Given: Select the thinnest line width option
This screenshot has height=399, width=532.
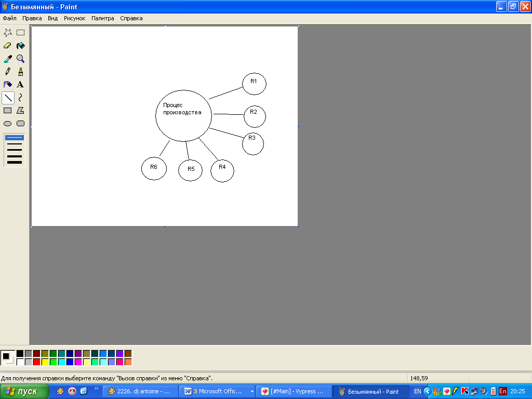Looking at the screenshot, I should 15,138.
